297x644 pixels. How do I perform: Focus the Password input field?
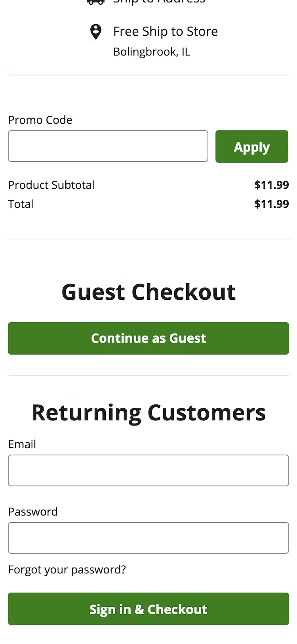coord(148,538)
